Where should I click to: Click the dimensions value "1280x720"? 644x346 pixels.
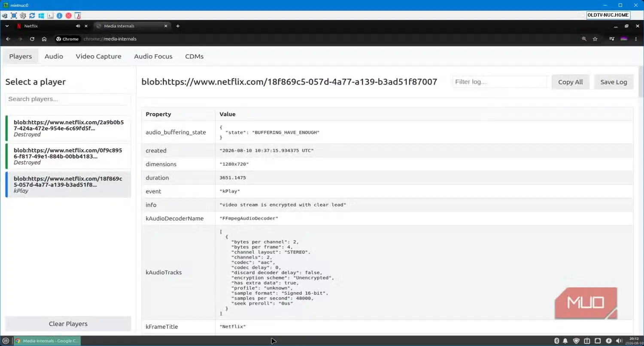pos(234,164)
